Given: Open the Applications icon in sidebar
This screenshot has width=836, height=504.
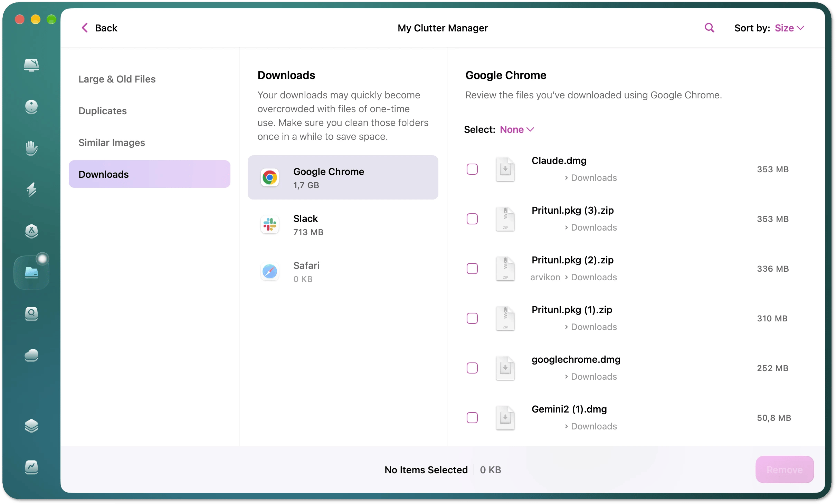Looking at the screenshot, I should point(31,231).
